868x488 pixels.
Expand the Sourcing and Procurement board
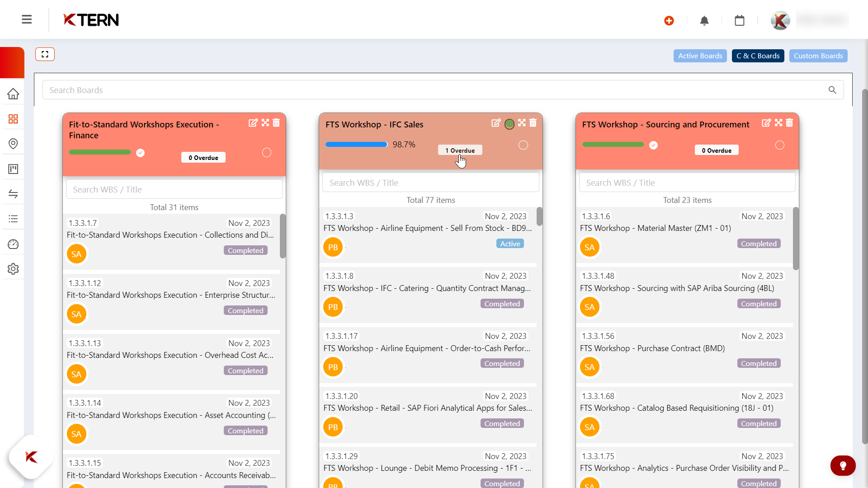point(778,123)
